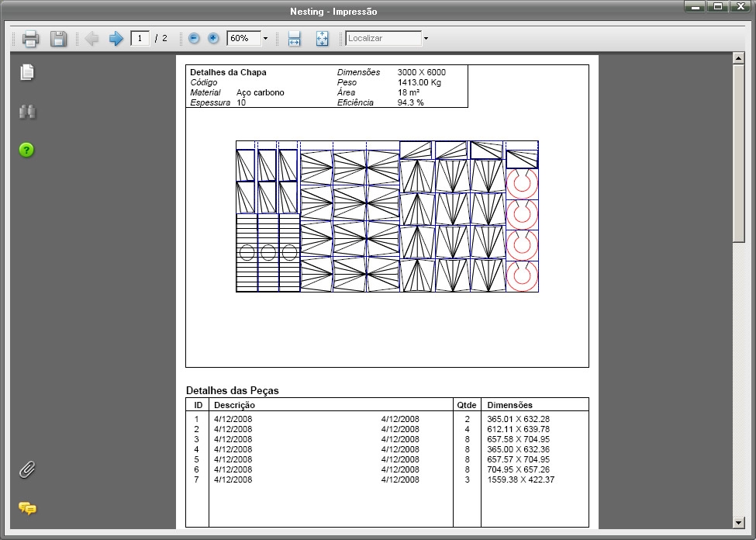Zoom in with the plus button
Image resolution: width=756 pixels, height=540 pixels.
(213, 38)
